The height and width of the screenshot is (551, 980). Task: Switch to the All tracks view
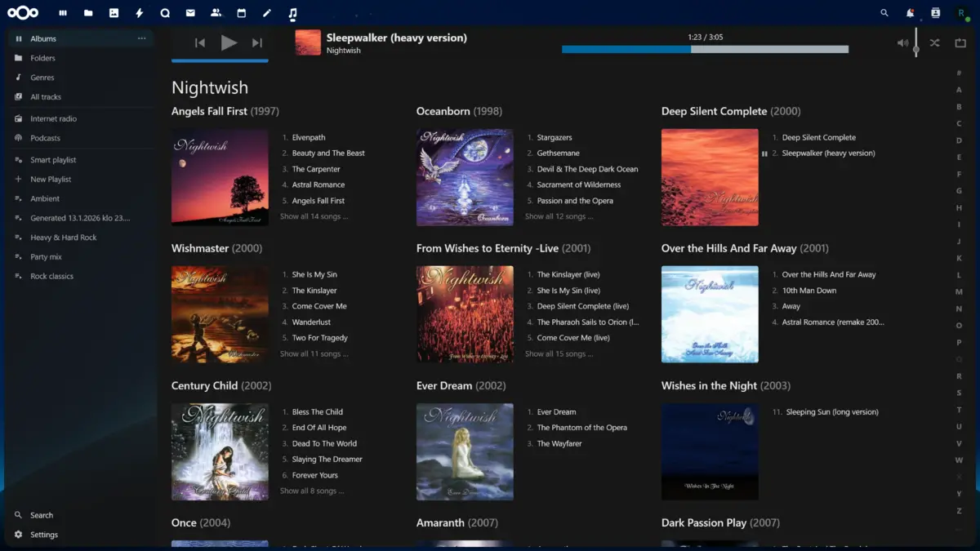point(82,97)
